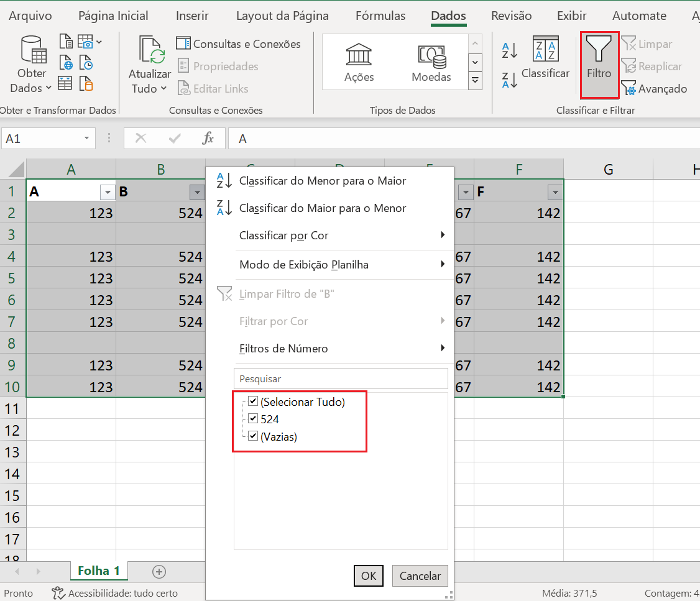Select the Folha 1 sheet tab
This screenshot has width=700, height=601.
pyautogui.click(x=99, y=571)
